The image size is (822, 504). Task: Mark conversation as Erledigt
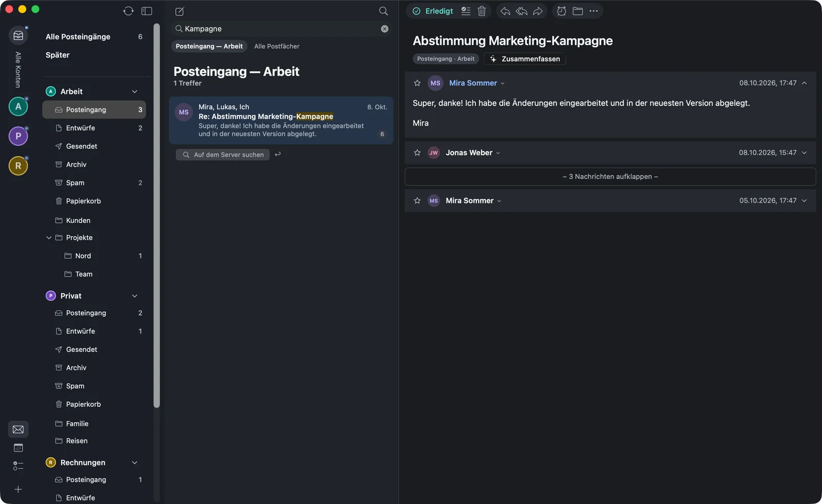coord(433,11)
